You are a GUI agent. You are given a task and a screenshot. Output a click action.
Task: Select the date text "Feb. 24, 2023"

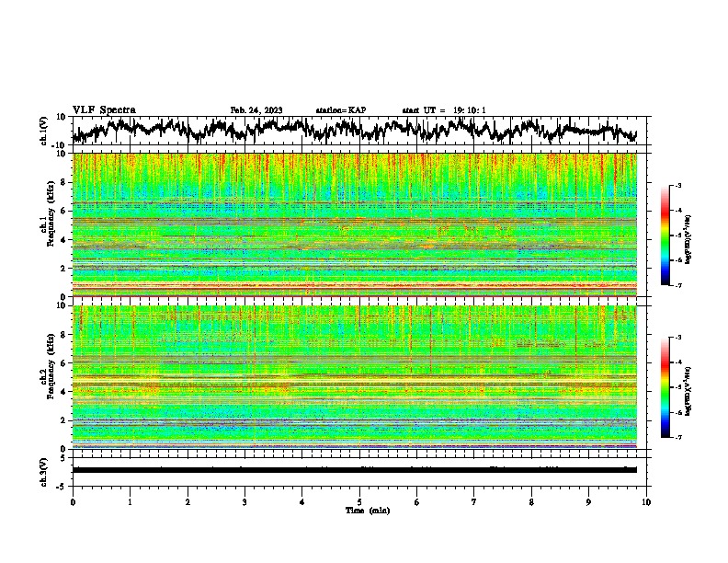[x=256, y=110]
